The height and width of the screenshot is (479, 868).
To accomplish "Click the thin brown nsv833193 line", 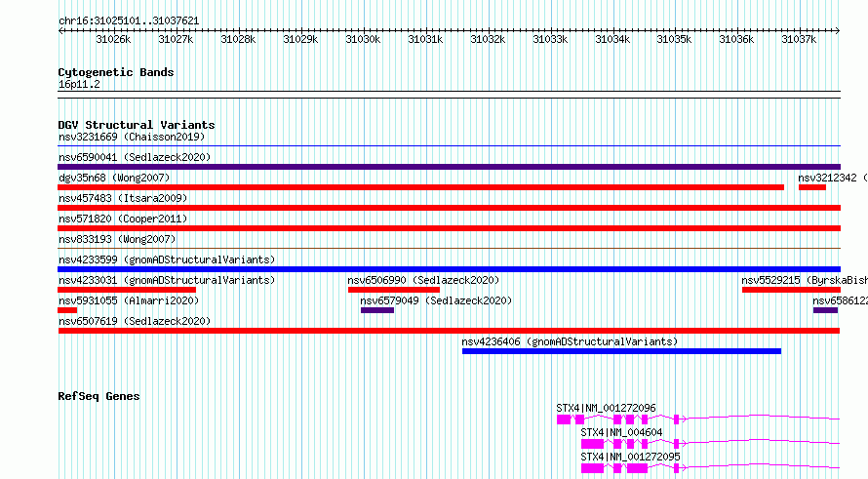I will tap(449, 249).
